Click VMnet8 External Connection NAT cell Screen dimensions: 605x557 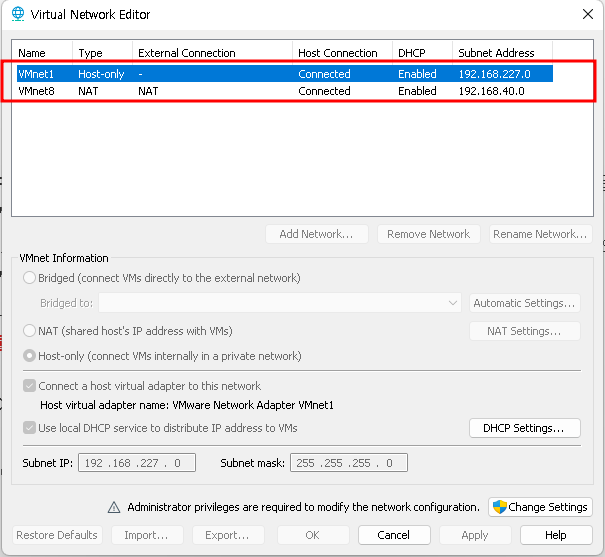[x=148, y=91]
